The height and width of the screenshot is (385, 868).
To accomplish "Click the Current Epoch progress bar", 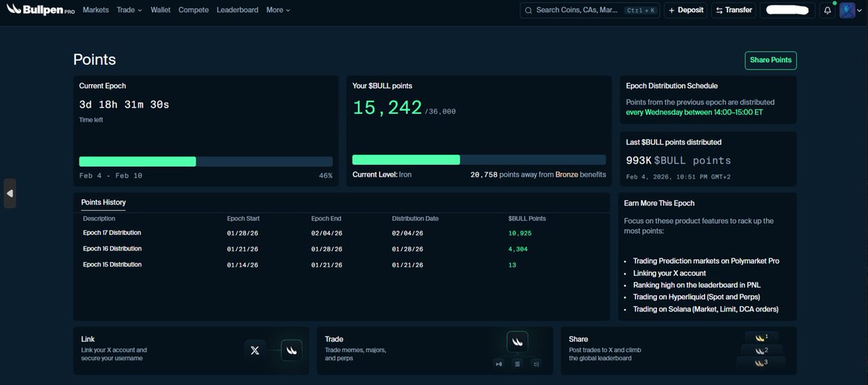I will coord(205,161).
